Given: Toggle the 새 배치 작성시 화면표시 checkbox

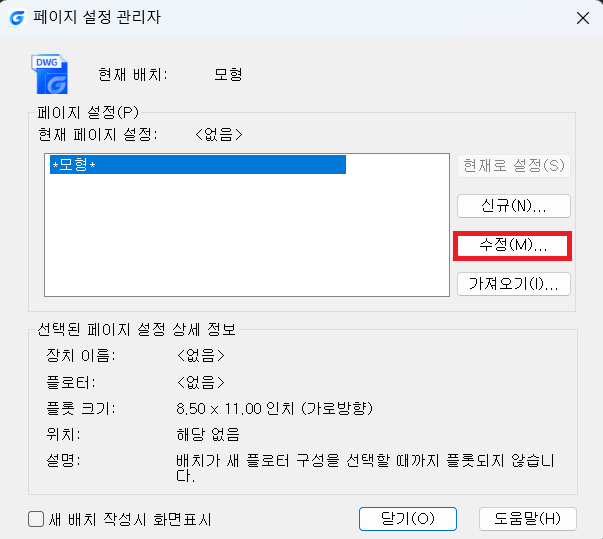Looking at the screenshot, I should (x=36, y=519).
